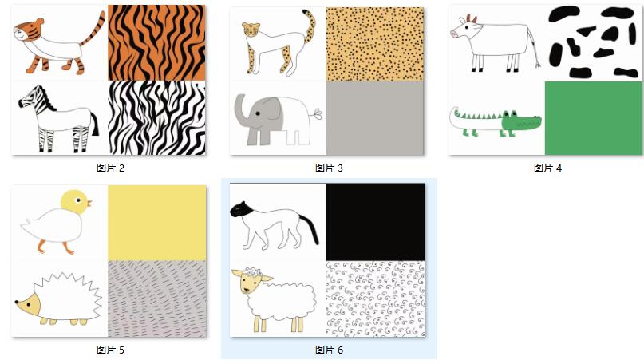Image resolution: width=644 pixels, height=364 pixels.
Task: Click the spotted cheetah pattern square
Action: (375, 44)
